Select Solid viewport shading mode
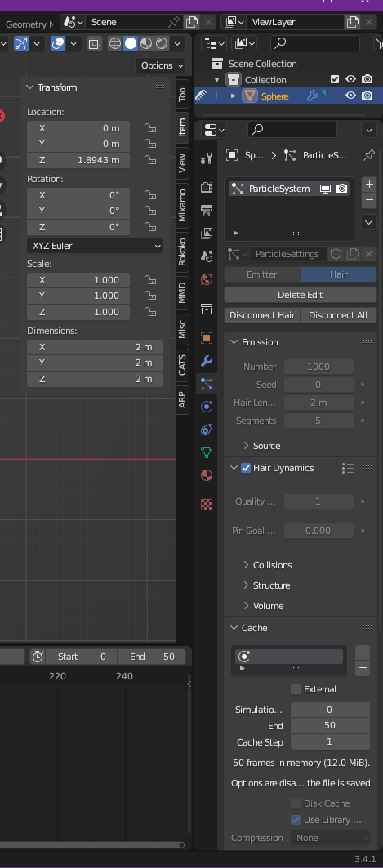The height and width of the screenshot is (868, 383). click(131, 43)
